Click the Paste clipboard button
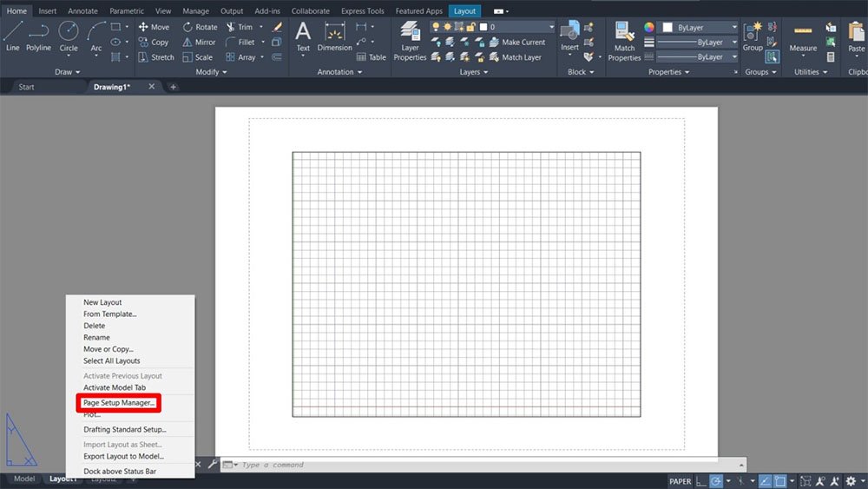Image resolution: width=868 pixels, height=489 pixels. coord(857,36)
